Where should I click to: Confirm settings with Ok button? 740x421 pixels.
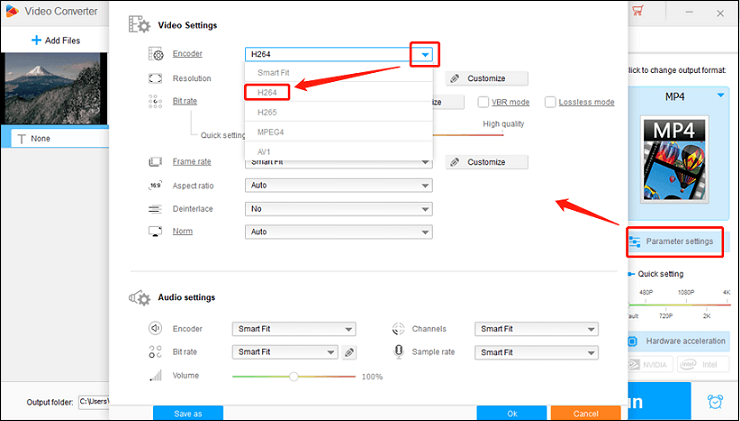(512, 413)
